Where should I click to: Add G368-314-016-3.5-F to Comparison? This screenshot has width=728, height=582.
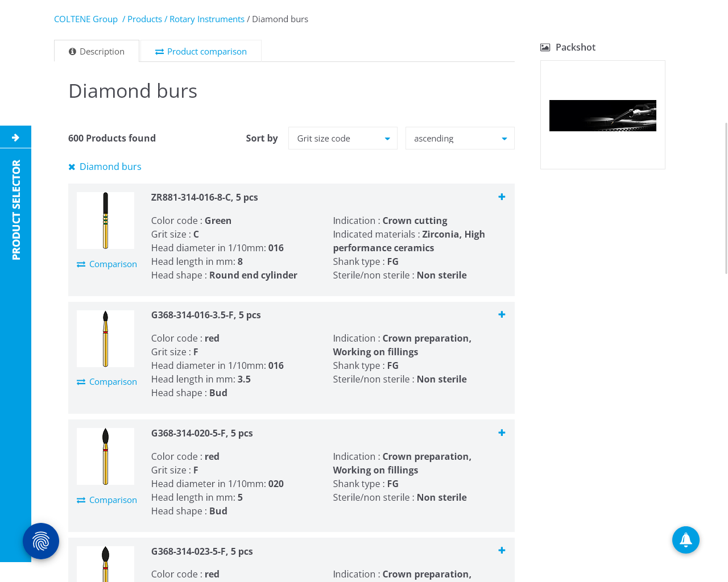coord(107,382)
